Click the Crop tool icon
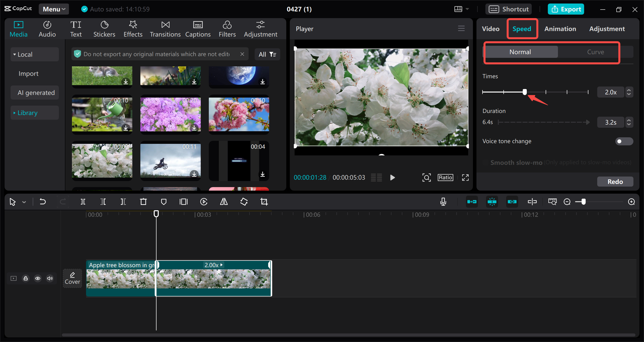The height and width of the screenshot is (342, 644). click(264, 202)
